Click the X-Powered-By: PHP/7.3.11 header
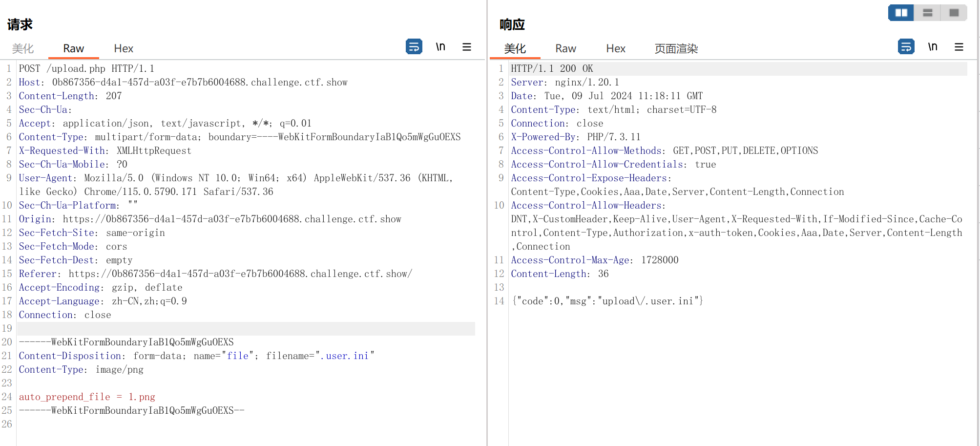Image resolution: width=980 pixels, height=446 pixels. point(576,137)
